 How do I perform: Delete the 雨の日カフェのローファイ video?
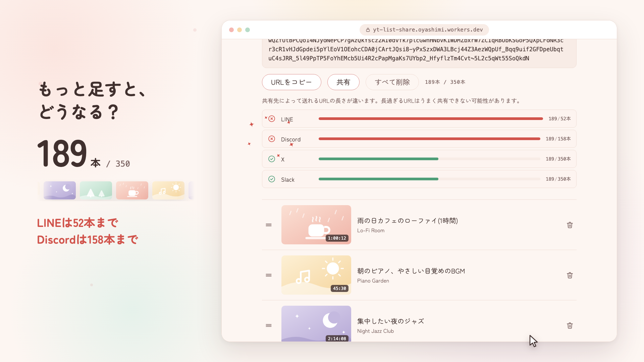pyautogui.click(x=570, y=225)
